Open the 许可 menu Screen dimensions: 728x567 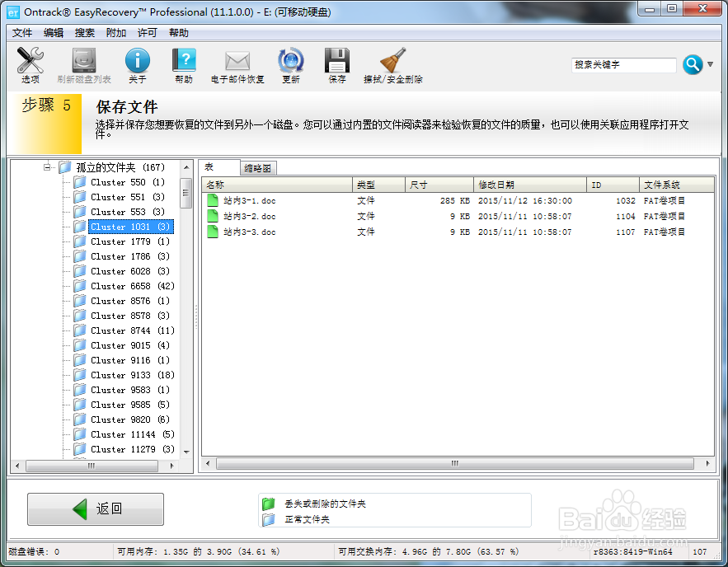tap(148, 32)
